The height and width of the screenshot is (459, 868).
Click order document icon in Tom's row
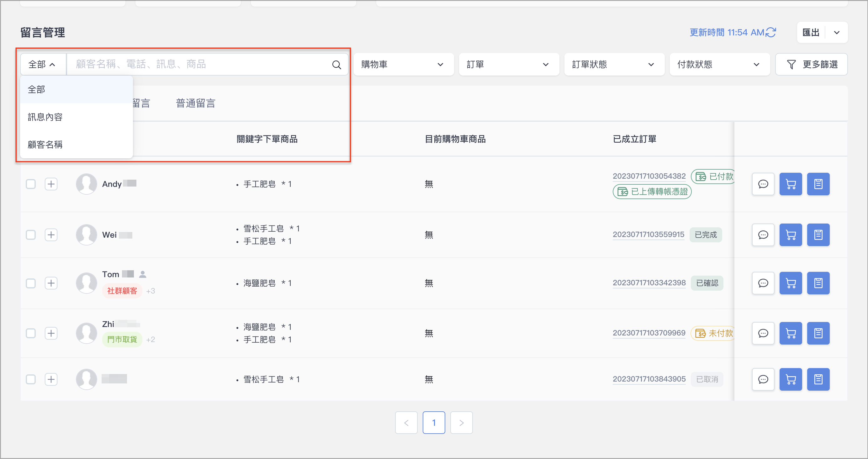[x=818, y=283]
